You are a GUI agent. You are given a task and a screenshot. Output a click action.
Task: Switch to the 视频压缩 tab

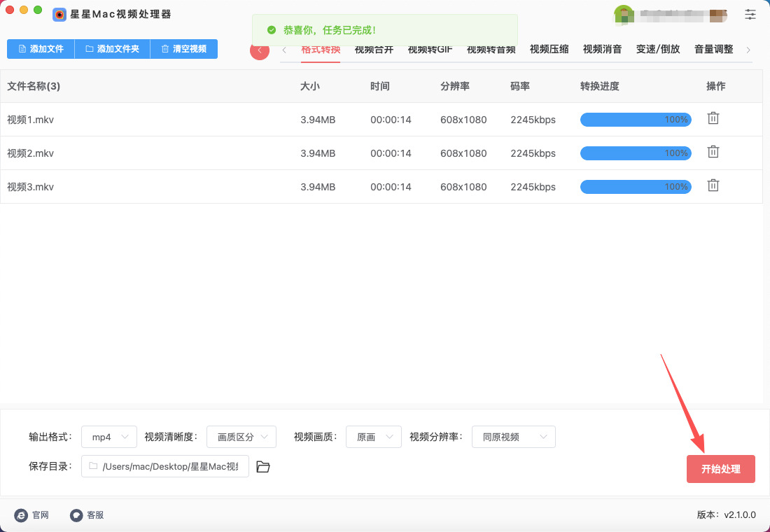pos(549,49)
